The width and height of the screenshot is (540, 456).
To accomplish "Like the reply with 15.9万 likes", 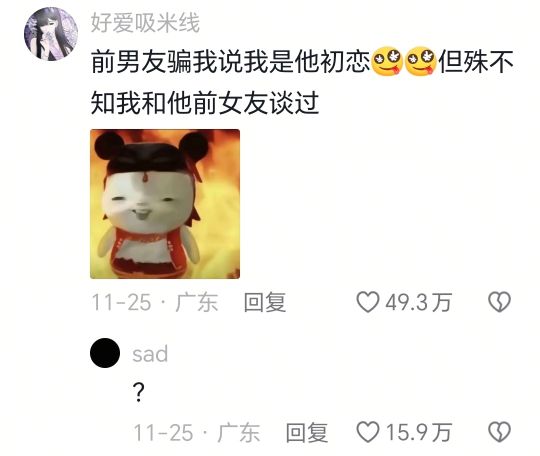I will tap(368, 432).
